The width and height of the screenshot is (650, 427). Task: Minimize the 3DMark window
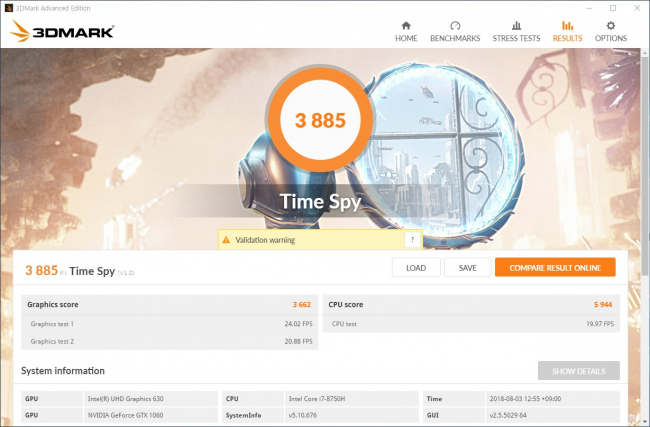click(584, 7)
